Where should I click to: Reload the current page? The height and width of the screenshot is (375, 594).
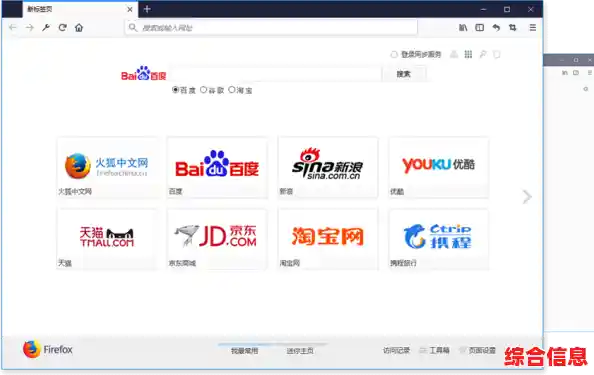[63, 28]
